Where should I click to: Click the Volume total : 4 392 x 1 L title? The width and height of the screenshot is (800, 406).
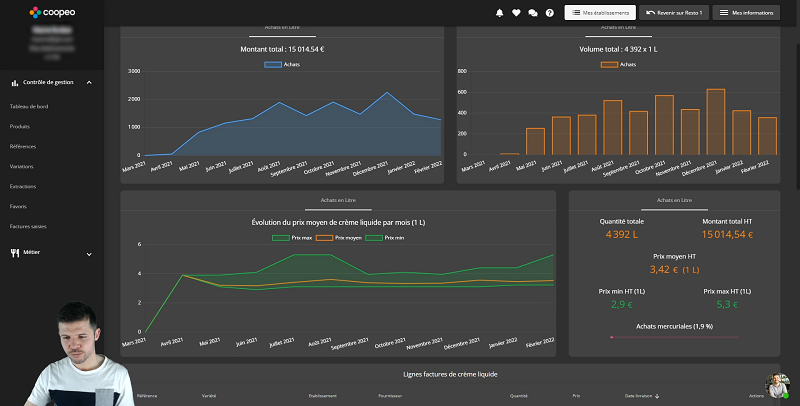click(x=618, y=49)
